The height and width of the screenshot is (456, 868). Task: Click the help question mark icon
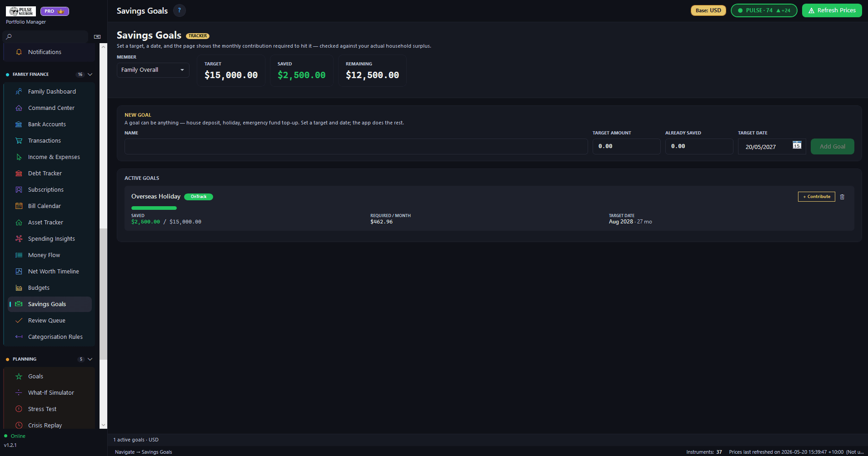coord(180,10)
